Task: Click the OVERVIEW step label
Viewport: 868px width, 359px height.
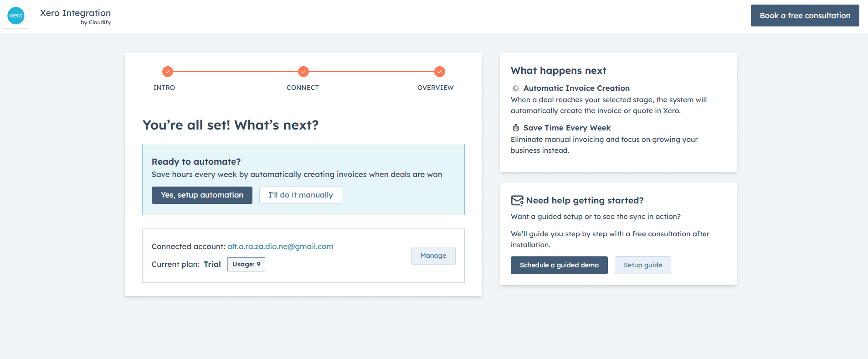Action: point(436,88)
